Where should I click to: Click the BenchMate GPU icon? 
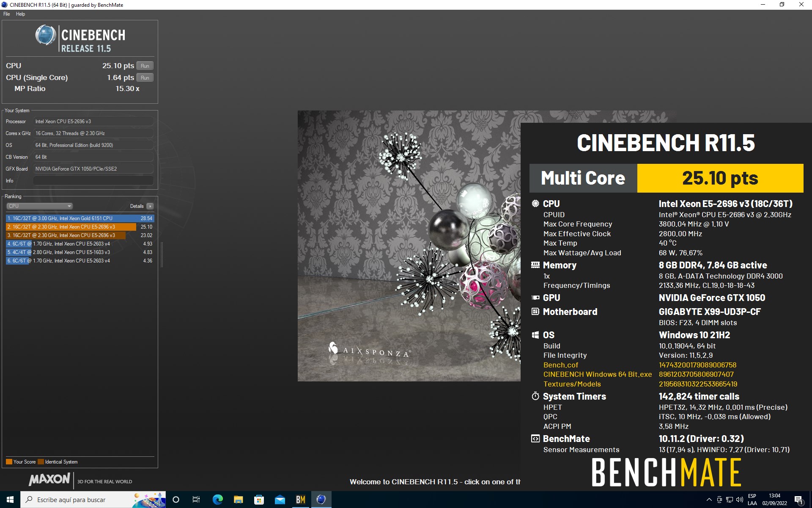coord(535,298)
